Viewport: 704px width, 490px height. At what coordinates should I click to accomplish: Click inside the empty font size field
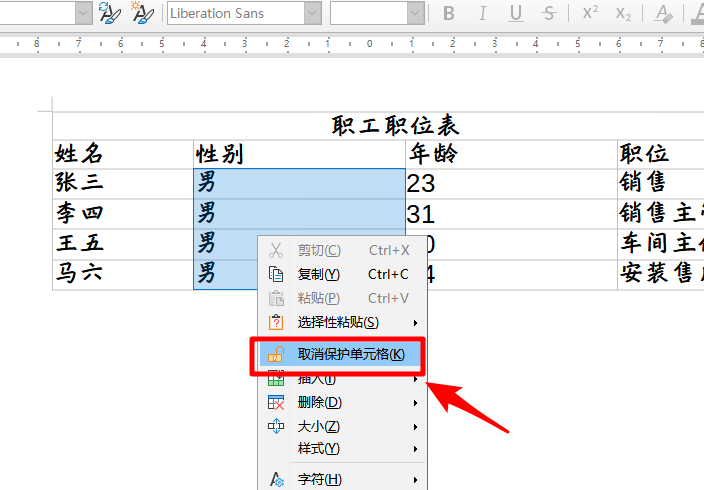pos(369,13)
